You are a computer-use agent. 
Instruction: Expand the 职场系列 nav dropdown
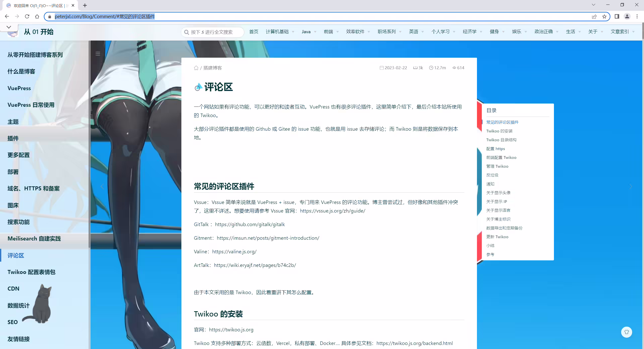pos(389,32)
